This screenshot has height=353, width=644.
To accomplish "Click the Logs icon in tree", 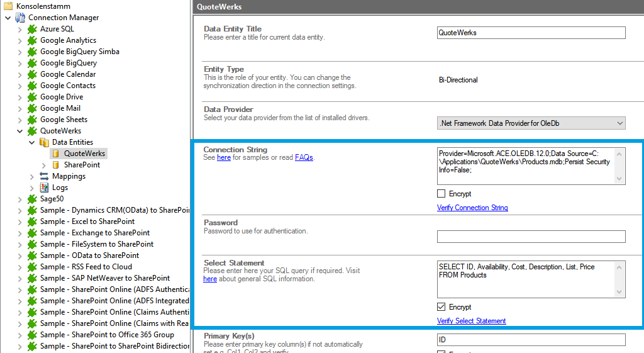I will coord(44,188).
